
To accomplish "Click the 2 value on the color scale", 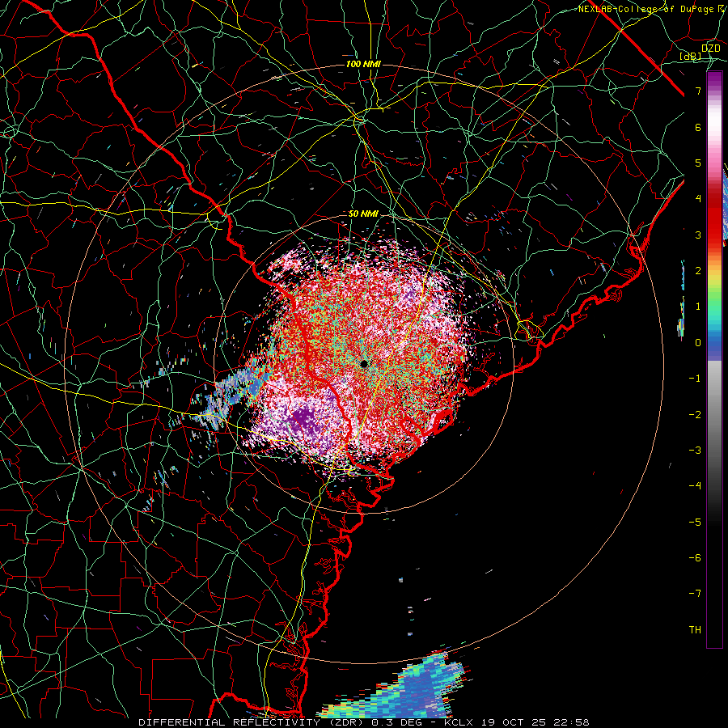I will [x=698, y=271].
